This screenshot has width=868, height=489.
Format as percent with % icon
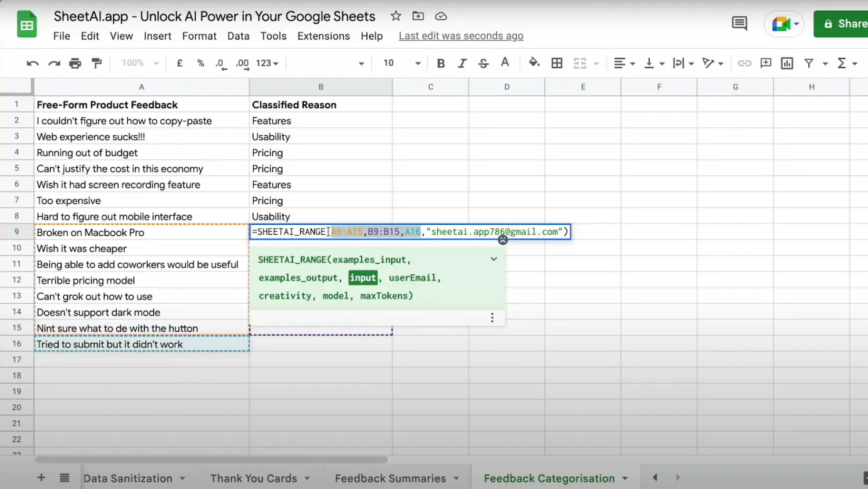coord(201,63)
